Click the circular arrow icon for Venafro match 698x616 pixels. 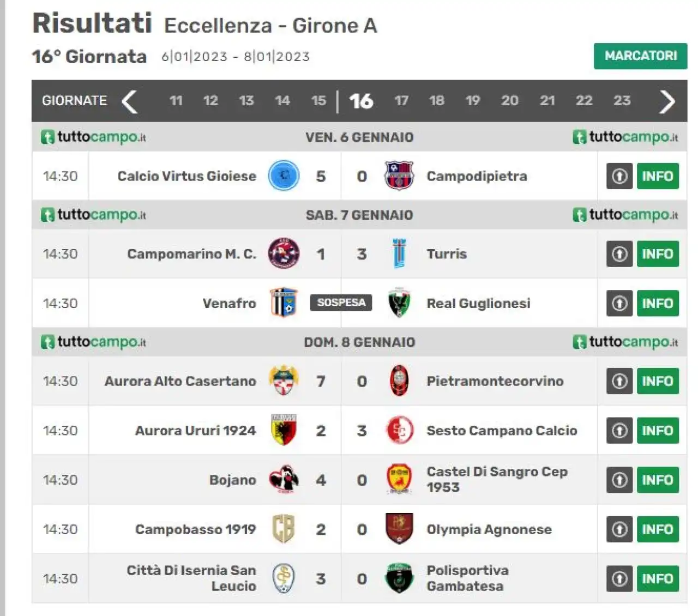[x=619, y=303]
